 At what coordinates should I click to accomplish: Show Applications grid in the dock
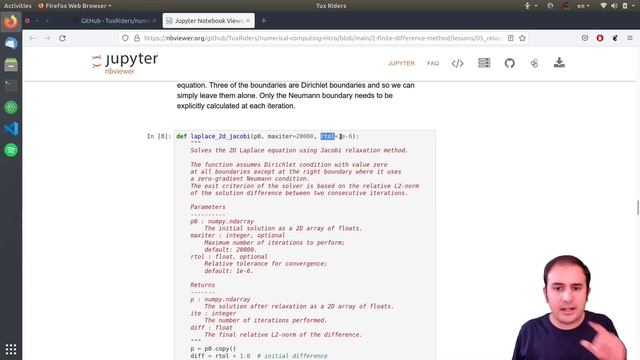click(x=11, y=349)
